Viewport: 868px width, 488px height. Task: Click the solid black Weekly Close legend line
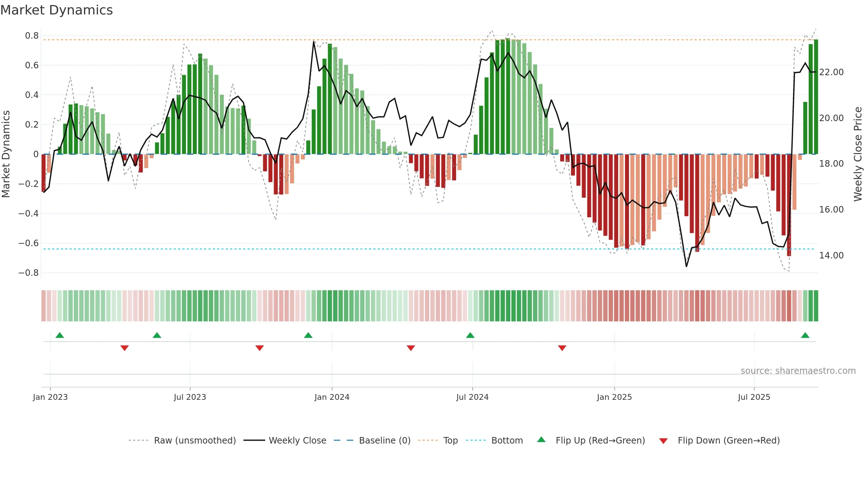pos(254,440)
